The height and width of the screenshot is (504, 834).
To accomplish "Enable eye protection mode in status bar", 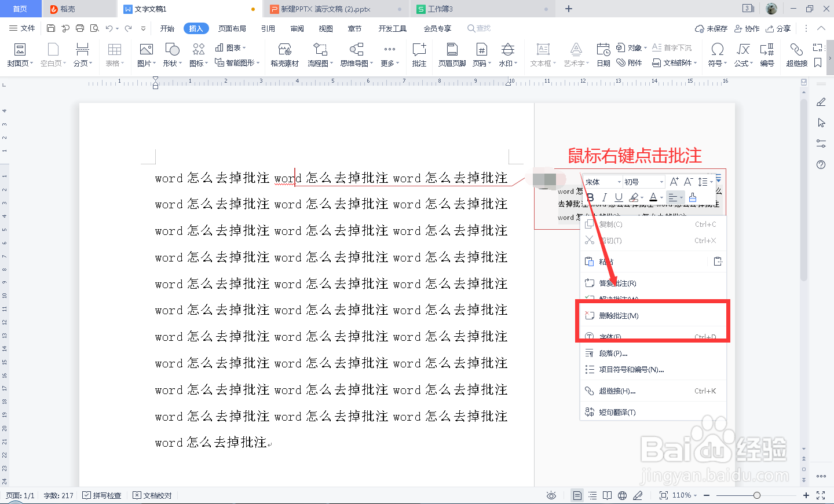I will [551, 495].
